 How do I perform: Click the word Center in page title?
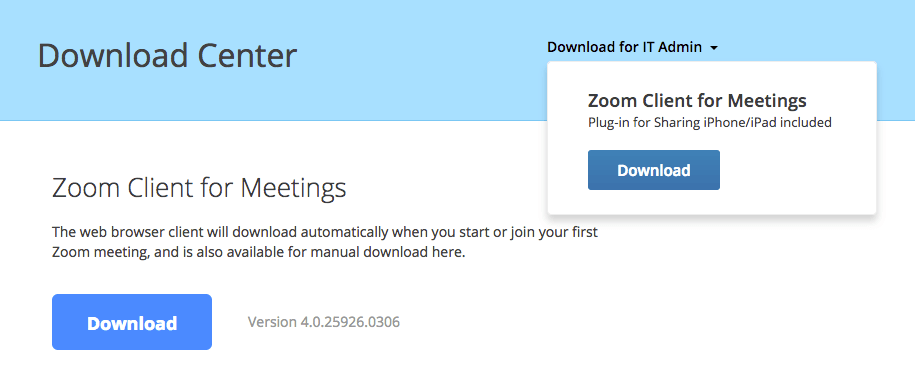point(247,56)
